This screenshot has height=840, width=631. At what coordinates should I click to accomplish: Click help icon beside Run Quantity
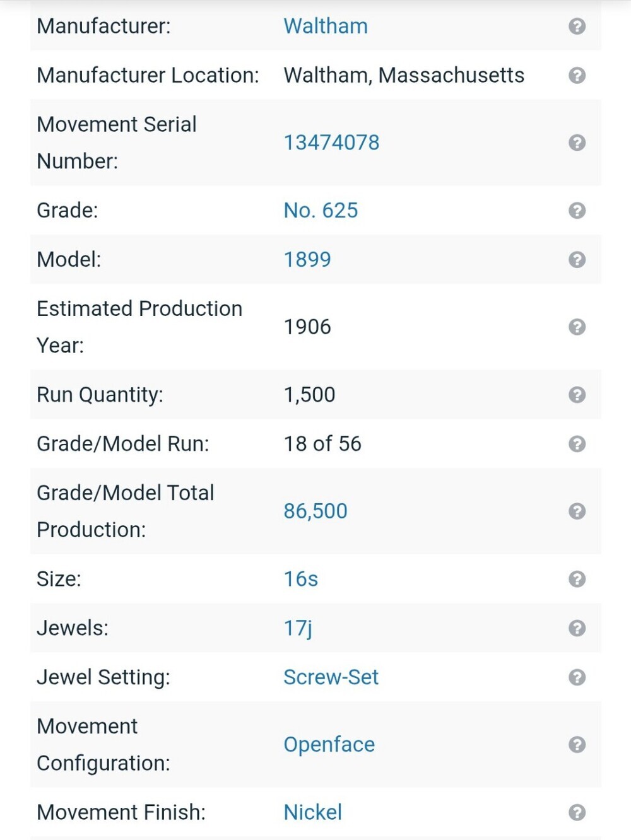tap(577, 395)
